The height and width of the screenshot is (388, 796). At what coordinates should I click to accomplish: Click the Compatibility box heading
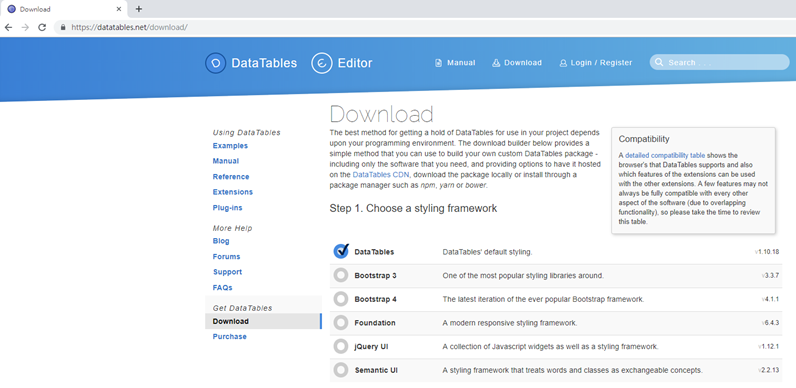(644, 139)
